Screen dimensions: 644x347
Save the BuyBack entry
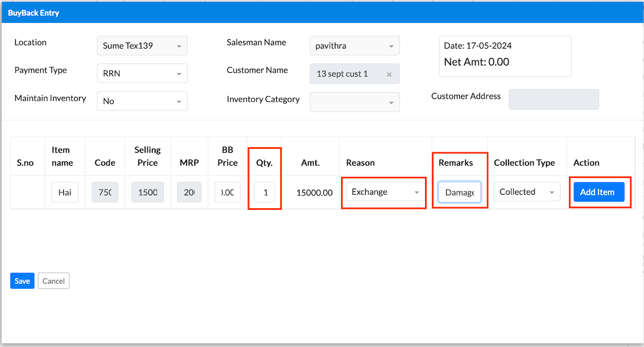click(22, 281)
